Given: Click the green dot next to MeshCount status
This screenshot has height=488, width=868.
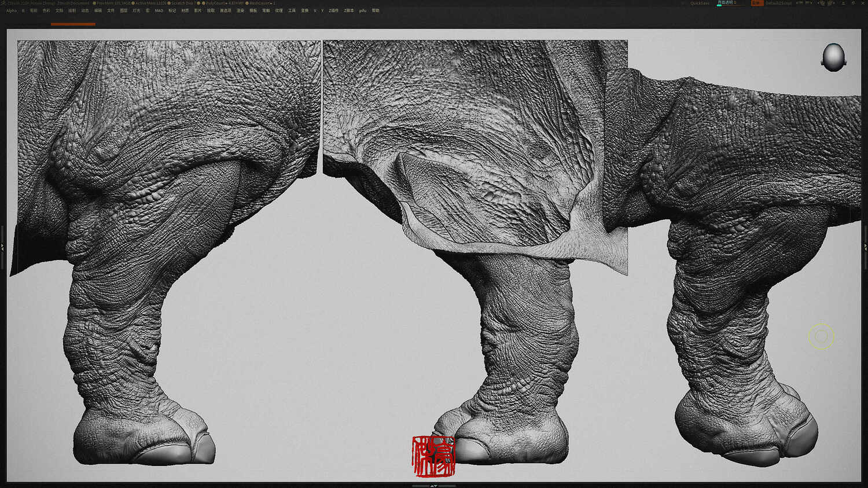Looking at the screenshot, I should pos(247,2).
